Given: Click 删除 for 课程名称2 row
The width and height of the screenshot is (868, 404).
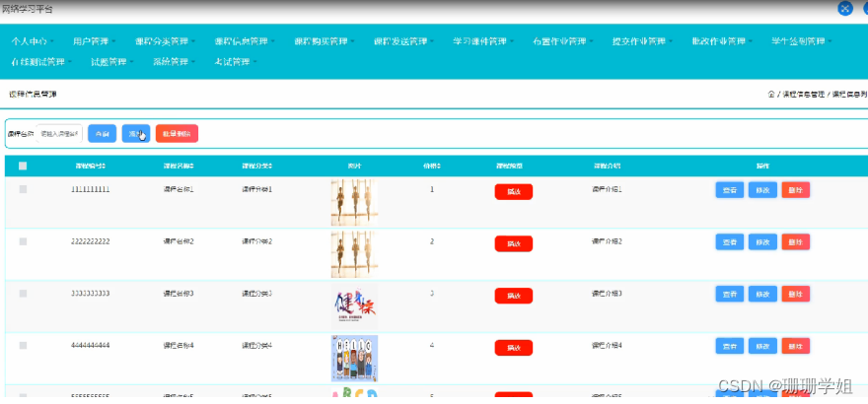Looking at the screenshot, I should coord(795,241).
